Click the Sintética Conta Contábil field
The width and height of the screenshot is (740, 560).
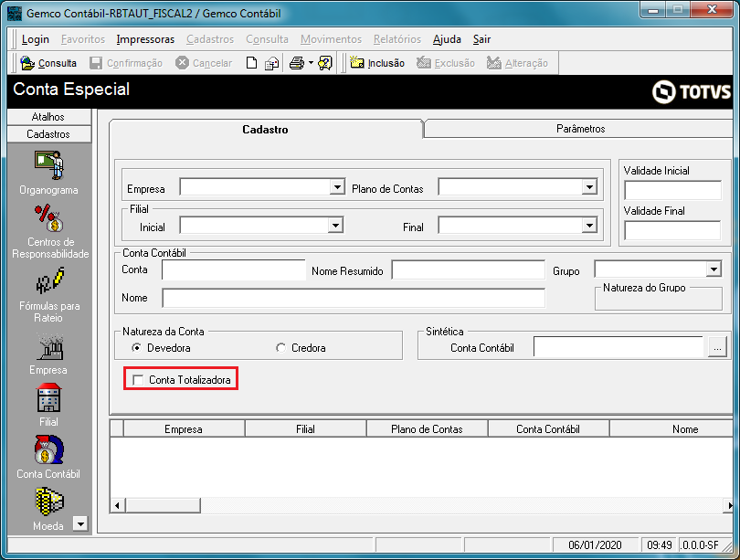click(x=618, y=347)
